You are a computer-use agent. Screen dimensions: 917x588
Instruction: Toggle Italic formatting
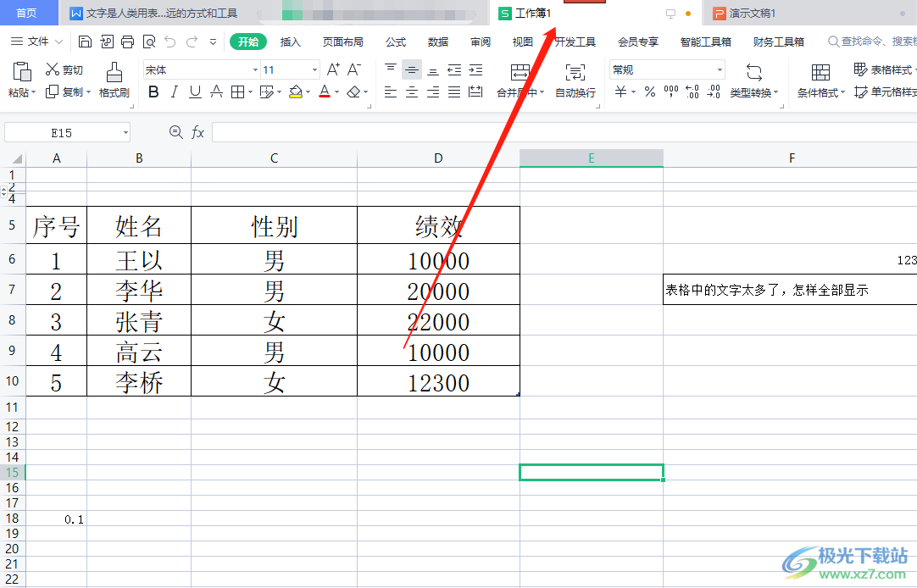coord(175,92)
